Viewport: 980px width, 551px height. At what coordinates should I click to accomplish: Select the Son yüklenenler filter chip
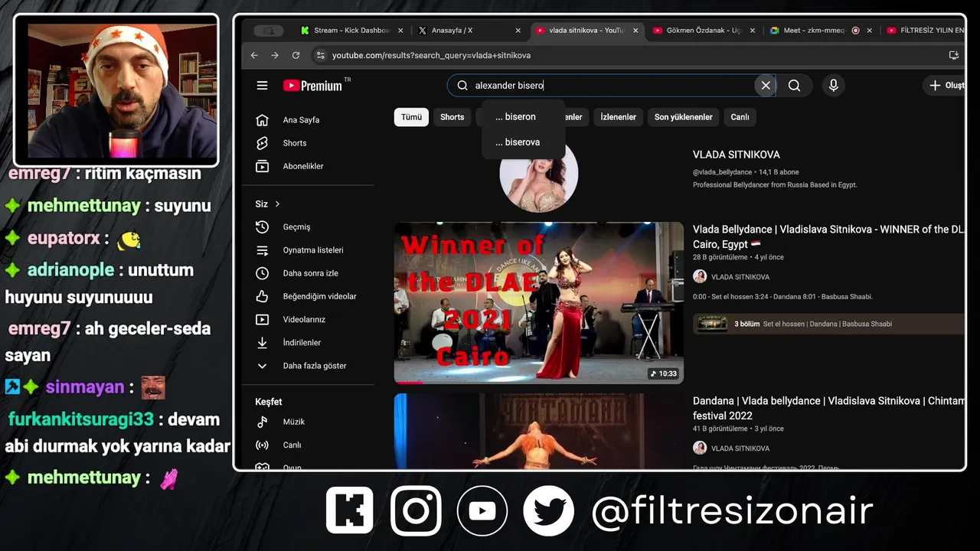(x=683, y=117)
